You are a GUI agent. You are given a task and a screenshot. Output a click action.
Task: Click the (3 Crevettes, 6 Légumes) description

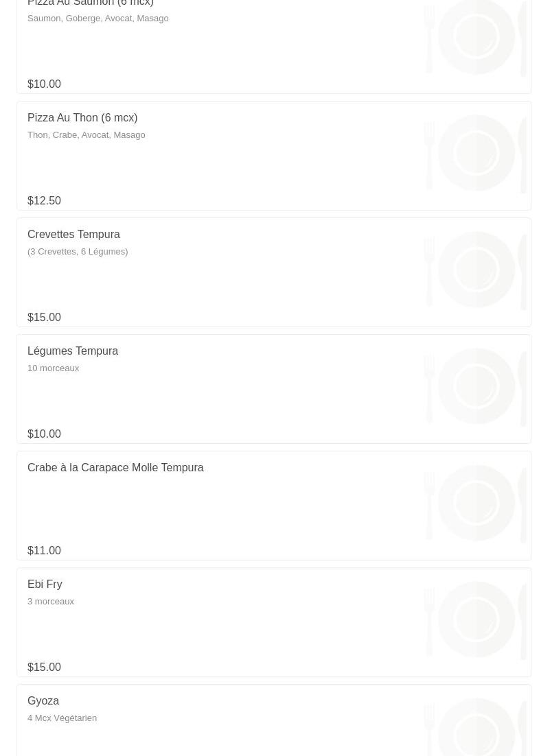78,252
